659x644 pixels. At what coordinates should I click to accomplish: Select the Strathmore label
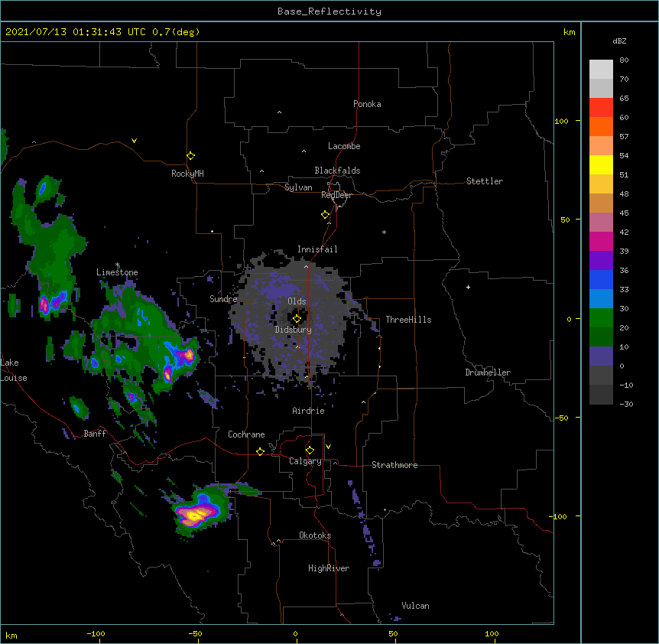pyautogui.click(x=394, y=465)
